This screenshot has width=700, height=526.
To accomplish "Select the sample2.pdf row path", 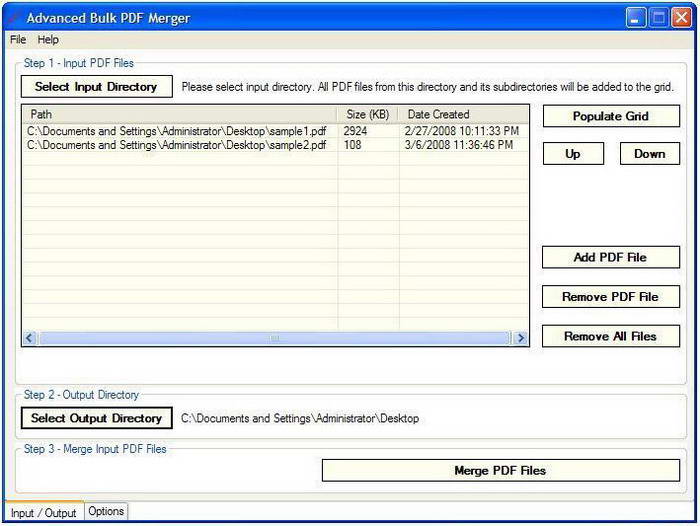I will click(176, 145).
